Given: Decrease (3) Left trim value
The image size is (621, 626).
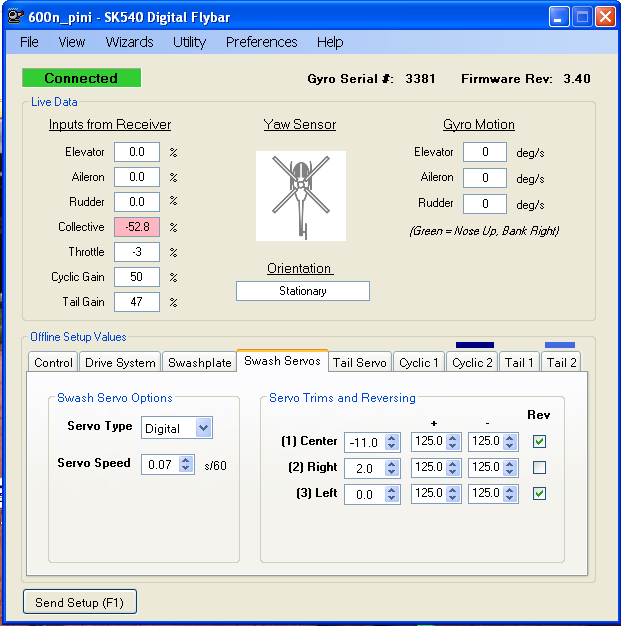Looking at the screenshot, I should coord(391,499).
